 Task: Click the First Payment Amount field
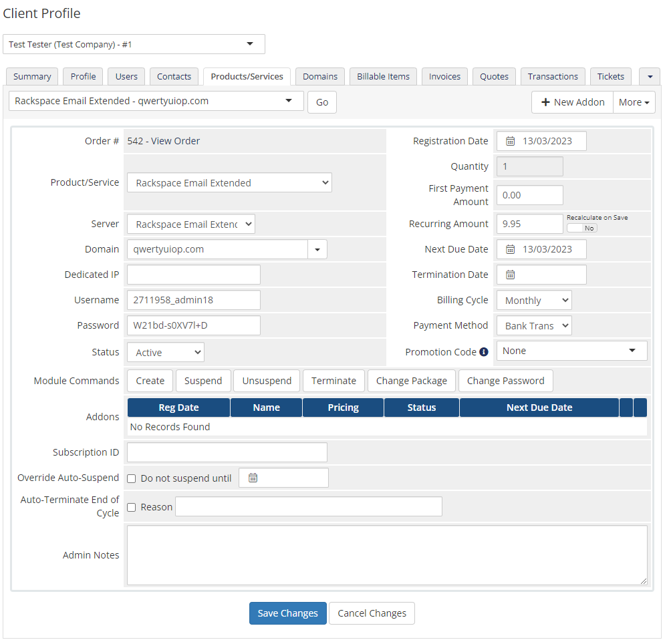529,195
